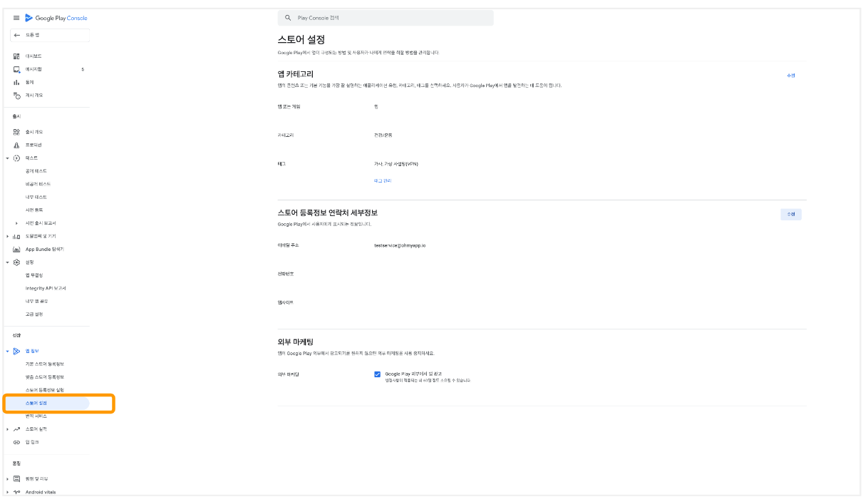Click the Production (프로덕션) sidebar icon

pos(16,145)
